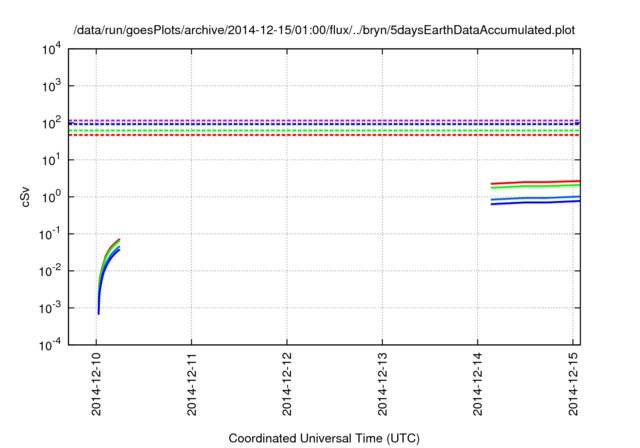Click the 2014-12-11 x-axis date
640x448 pixels.
pyautogui.click(x=192, y=384)
